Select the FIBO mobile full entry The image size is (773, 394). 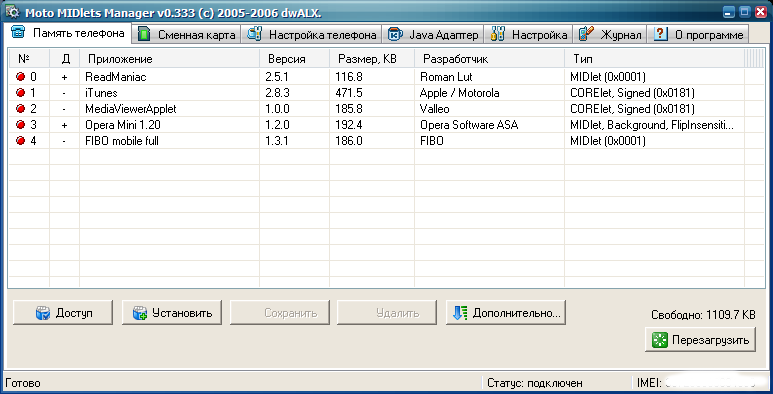[122, 141]
